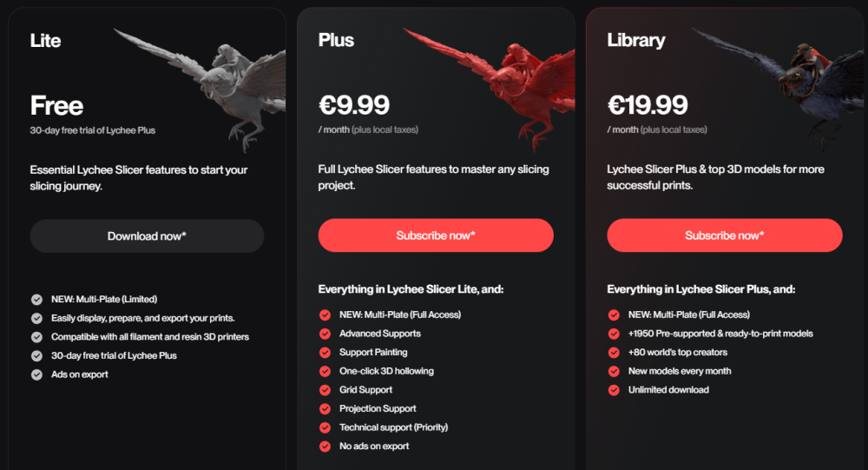
Task: Click the check icon beside Grid Support
Action: click(325, 390)
